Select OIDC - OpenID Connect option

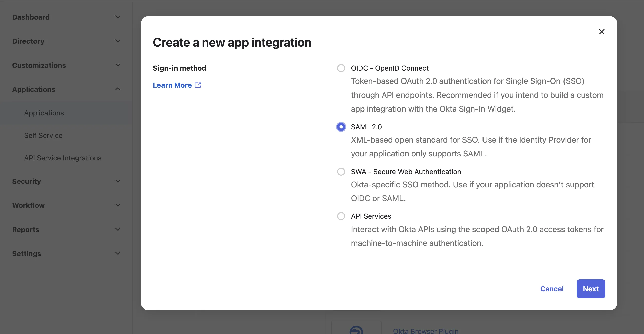(x=341, y=68)
